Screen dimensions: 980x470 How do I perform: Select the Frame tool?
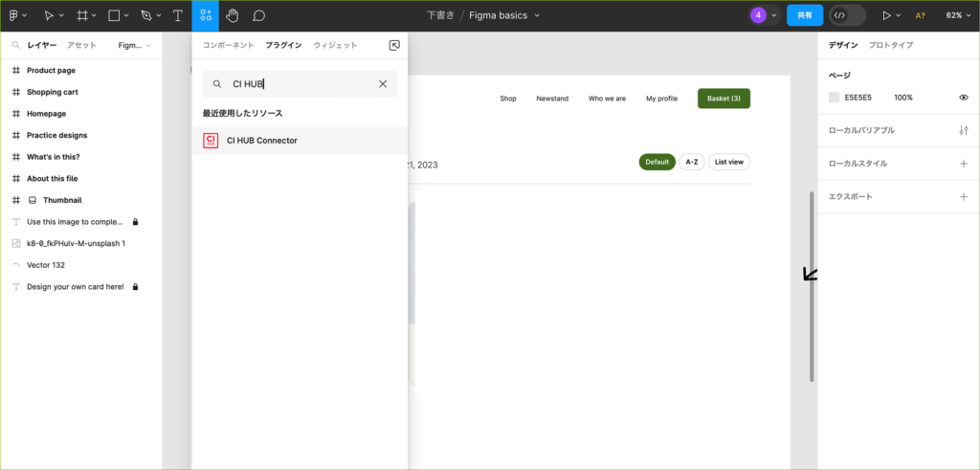coord(82,15)
